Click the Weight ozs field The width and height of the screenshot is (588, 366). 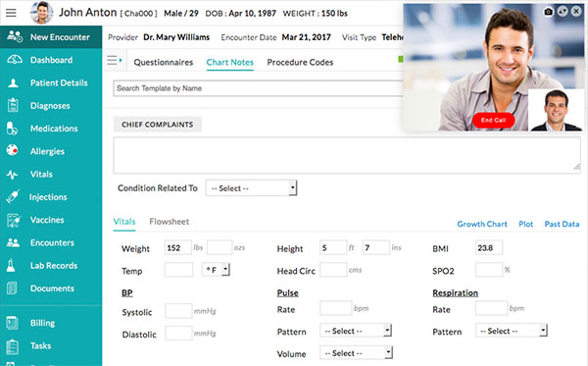(220, 247)
